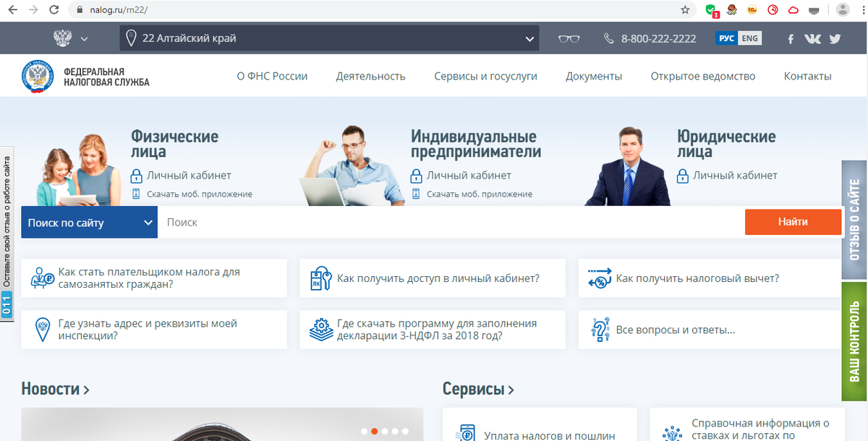
Task: Go back with the browser back arrow
Action: pos(12,10)
